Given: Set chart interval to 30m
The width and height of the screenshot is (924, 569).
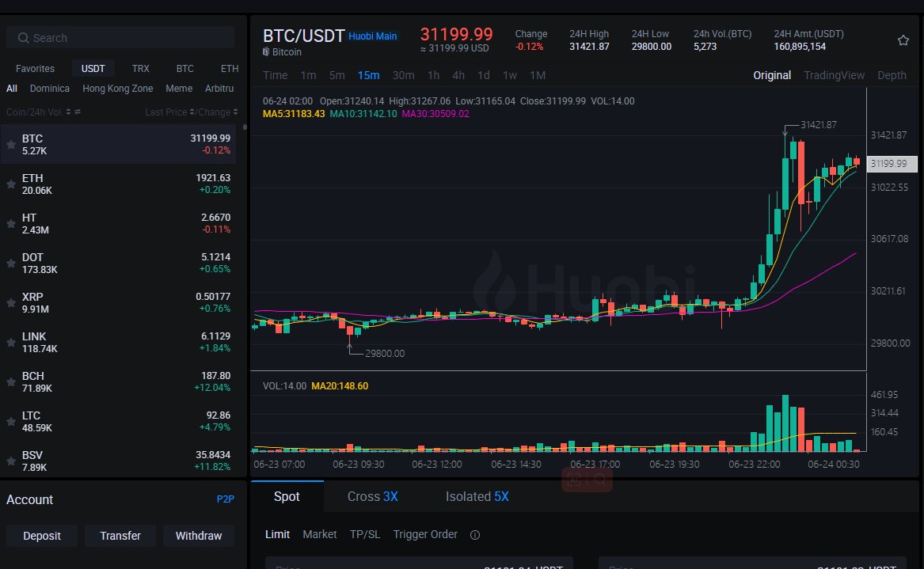Looking at the screenshot, I should pos(404,75).
